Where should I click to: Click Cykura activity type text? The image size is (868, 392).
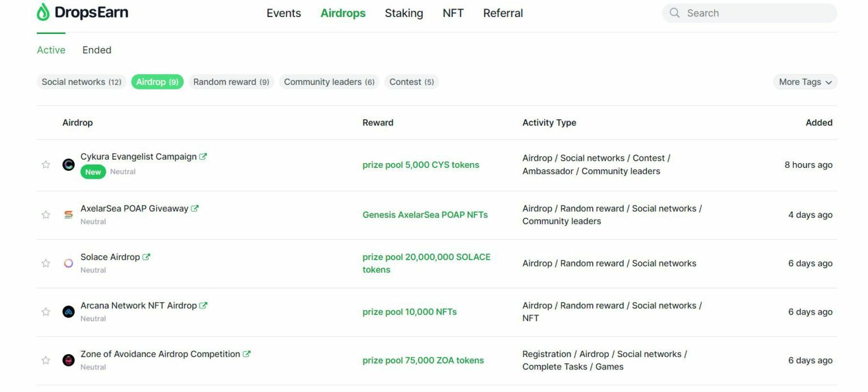(x=596, y=165)
